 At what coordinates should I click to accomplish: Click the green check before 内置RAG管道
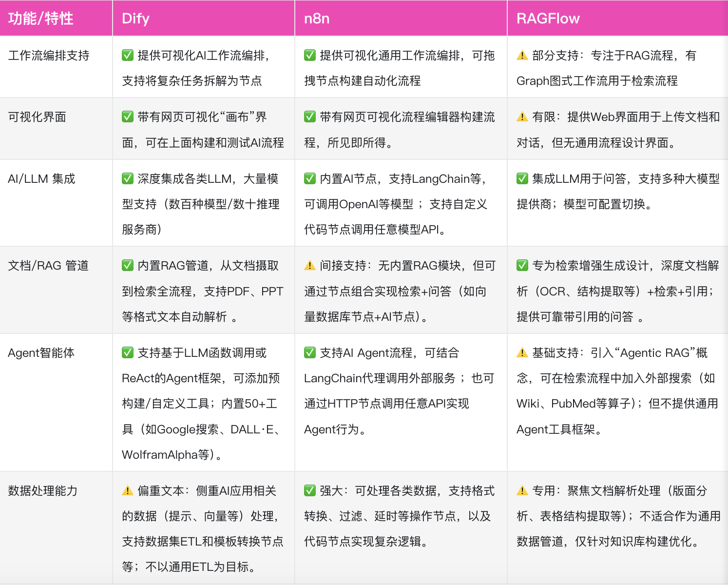[x=128, y=265]
